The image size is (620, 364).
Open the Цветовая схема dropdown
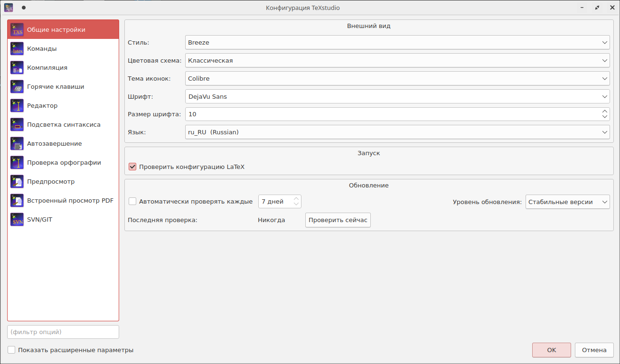(x=397, y=60)
